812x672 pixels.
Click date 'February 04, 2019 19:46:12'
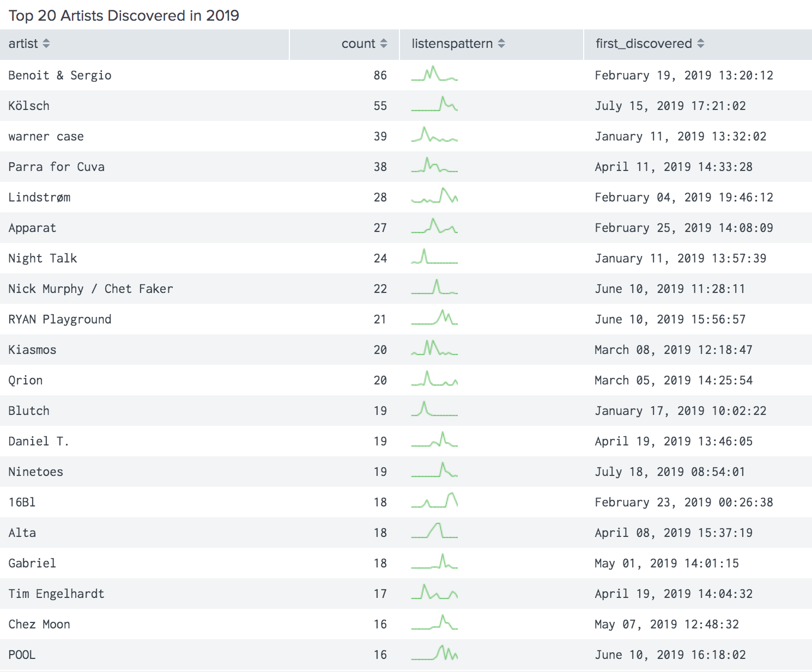pos(684,197)
